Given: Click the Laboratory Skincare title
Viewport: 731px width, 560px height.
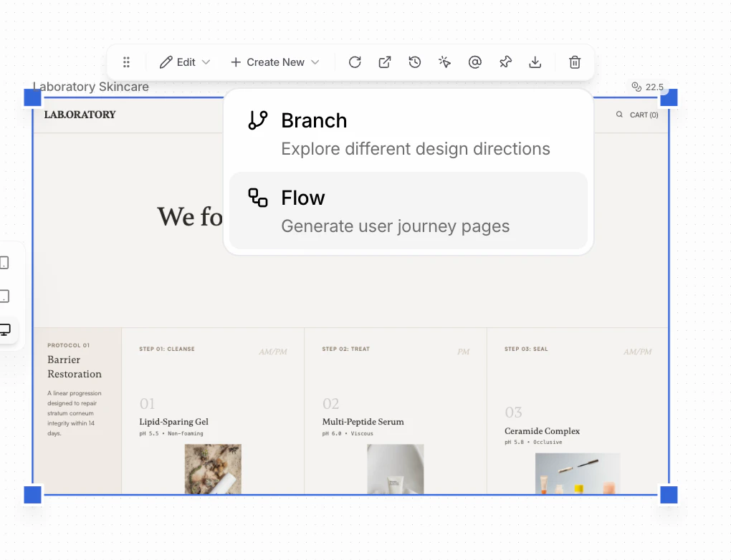Looking at the screenshot, I should tap(91, 87).
